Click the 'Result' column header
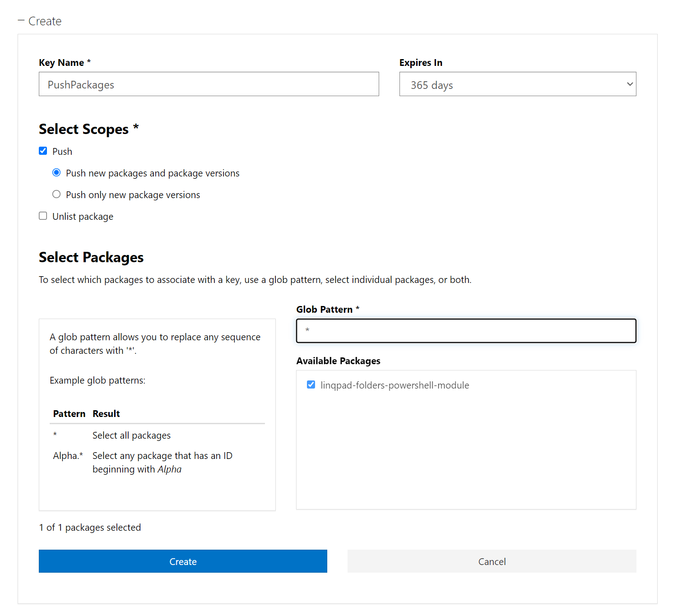Image resolution: width=673 pixels, height=616 pixels. coord(106,414)
